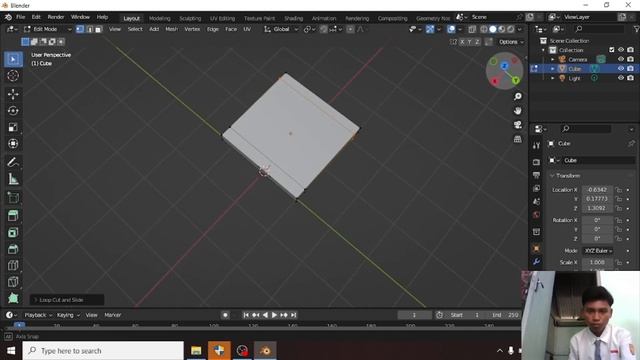Click the pan view hand icon
Viewport: 640px width, 360px height.
pyautogui.click(x=518, y=111)
